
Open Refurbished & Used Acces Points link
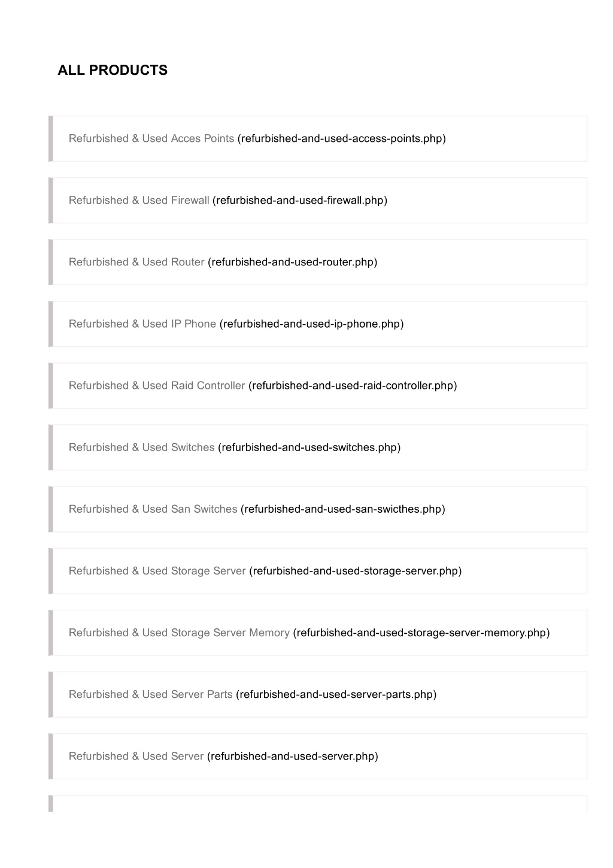click(x=151, y=138)
